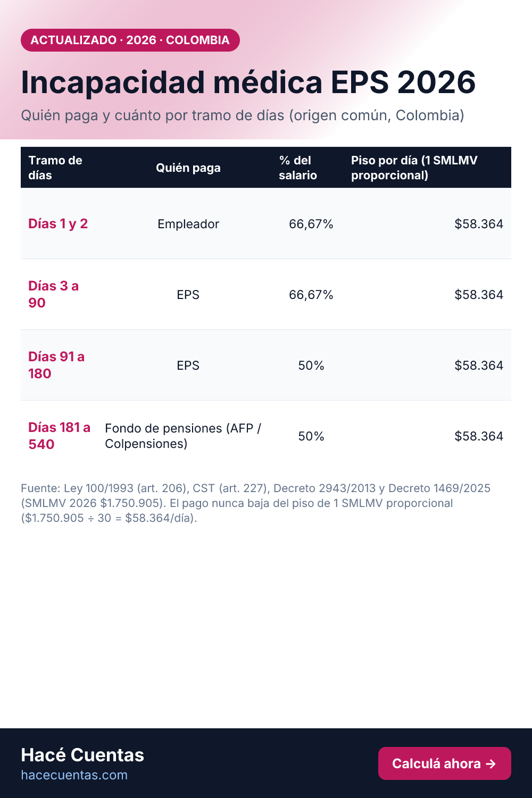Select the Tramo de días column header
This screenshot has height=798, width=532.
tap(55, 168)
